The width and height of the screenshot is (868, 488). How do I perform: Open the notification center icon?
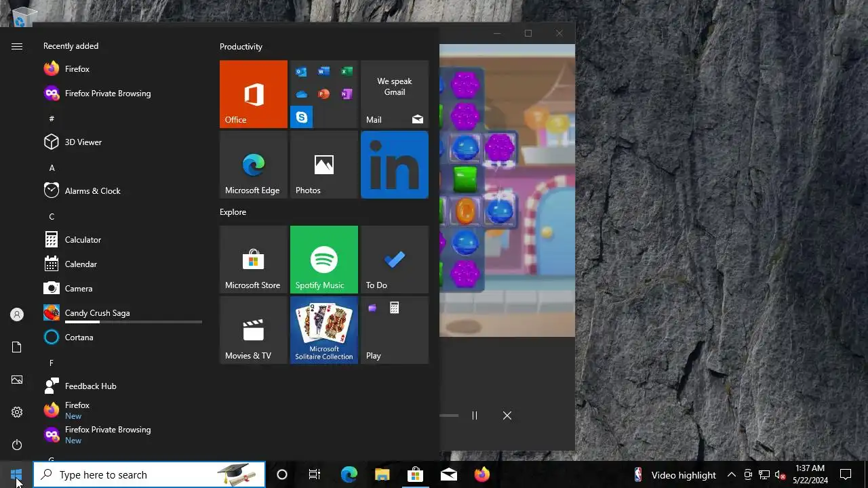846,474
